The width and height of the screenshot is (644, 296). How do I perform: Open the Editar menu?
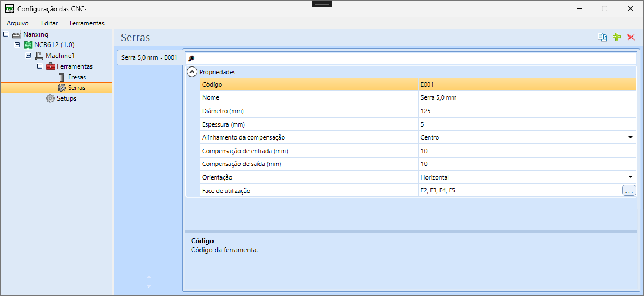[x=49, y=23]
